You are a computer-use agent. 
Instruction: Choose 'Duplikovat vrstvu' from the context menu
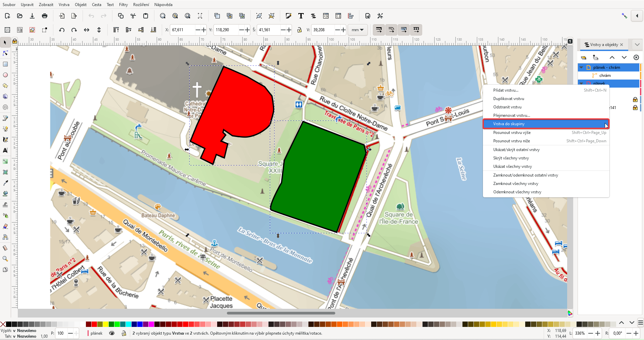(x=509, y=98)
